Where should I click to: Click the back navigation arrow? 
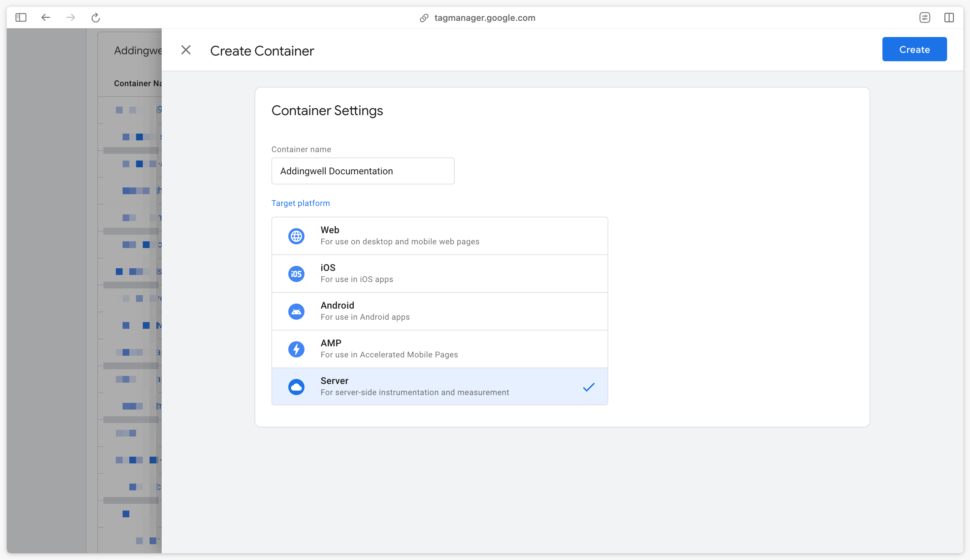[x=45, y=17]
